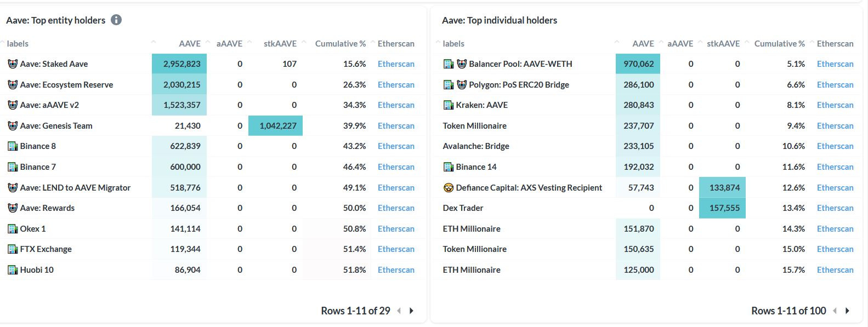Click the Etherscan column header in individual holders

point(835,43)
